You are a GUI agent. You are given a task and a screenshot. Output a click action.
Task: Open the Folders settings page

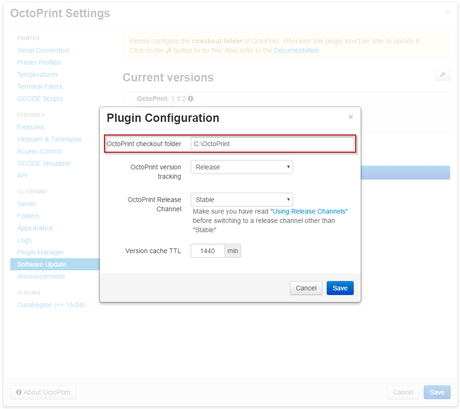tap(28, 216)
